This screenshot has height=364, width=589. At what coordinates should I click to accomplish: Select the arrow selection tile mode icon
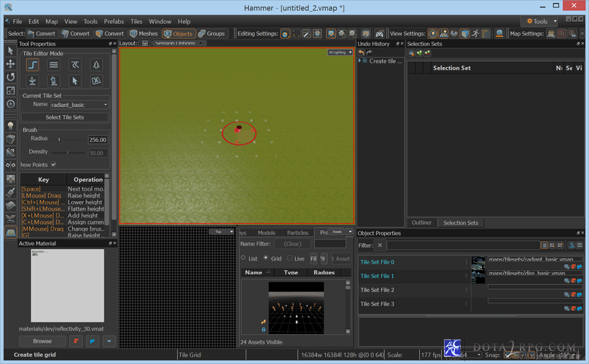[x=75, y=81]
